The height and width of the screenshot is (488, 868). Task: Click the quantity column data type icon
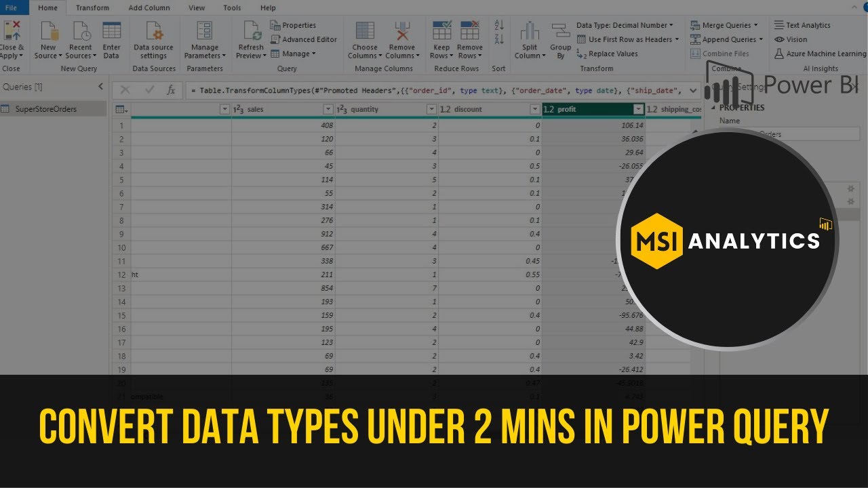pos(342,109)
